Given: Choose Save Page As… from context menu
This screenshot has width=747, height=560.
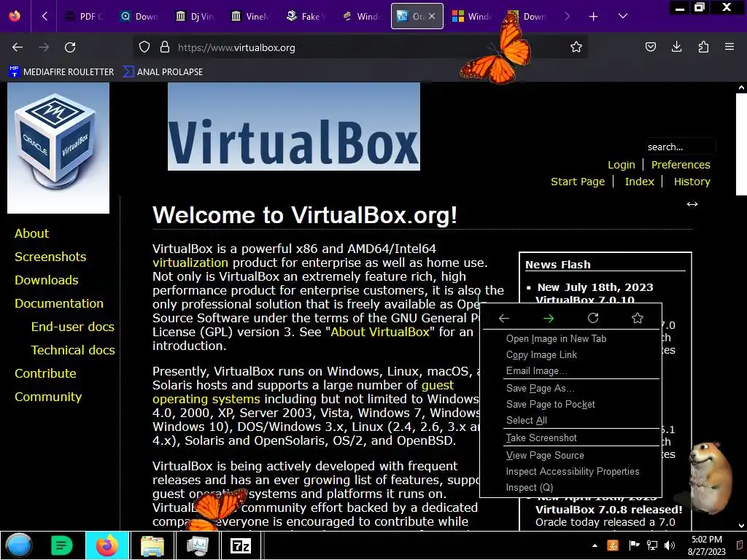Looking at the screenshot, I should pyautogui.click(x=570, y=388).
